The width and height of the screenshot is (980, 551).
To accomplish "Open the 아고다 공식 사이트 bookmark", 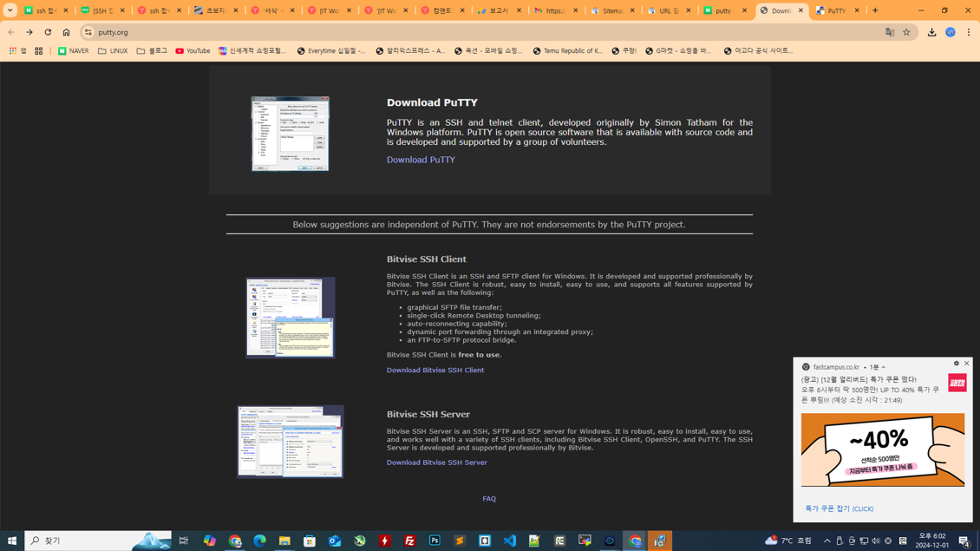I will point(758,50).
